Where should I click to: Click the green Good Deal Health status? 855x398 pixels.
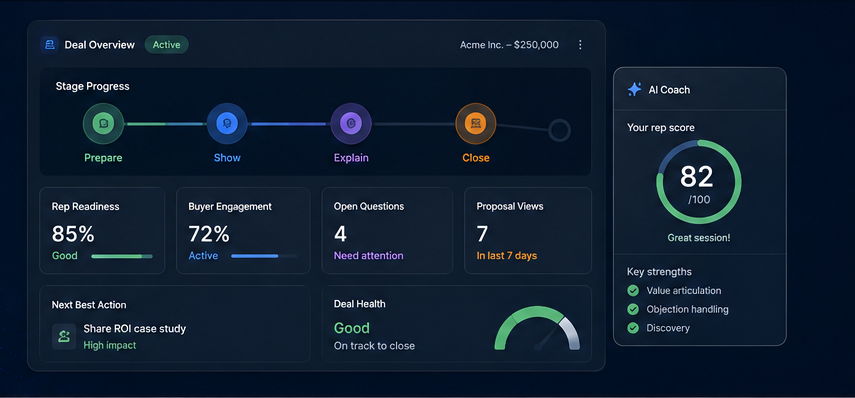pyautogui.click(x=352, y=328)
